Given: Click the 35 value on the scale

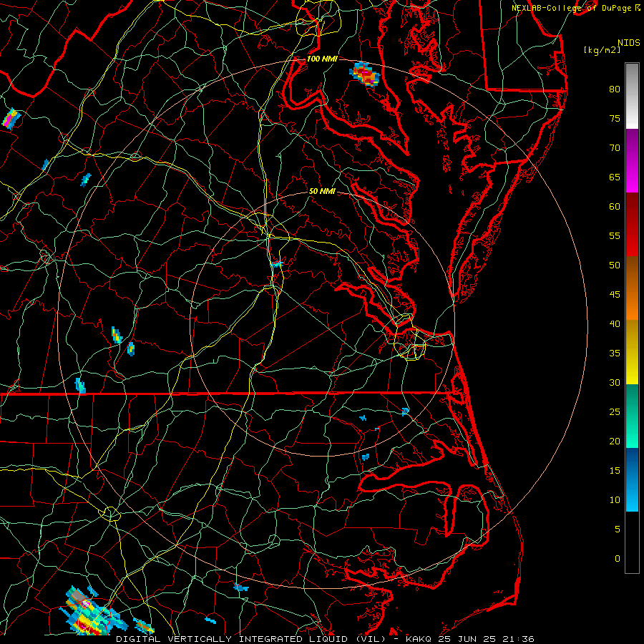Looking at the screenshot, I should 615,353.
